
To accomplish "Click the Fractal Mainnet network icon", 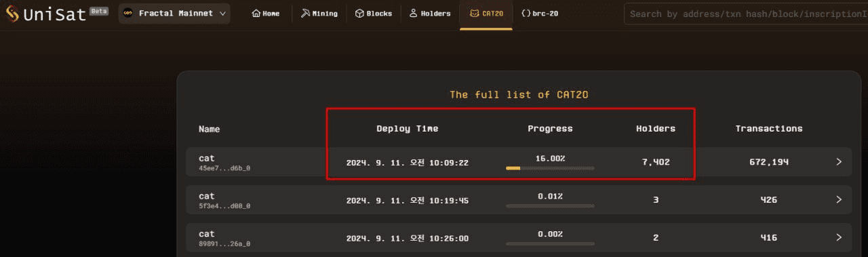I will (128, 14).
